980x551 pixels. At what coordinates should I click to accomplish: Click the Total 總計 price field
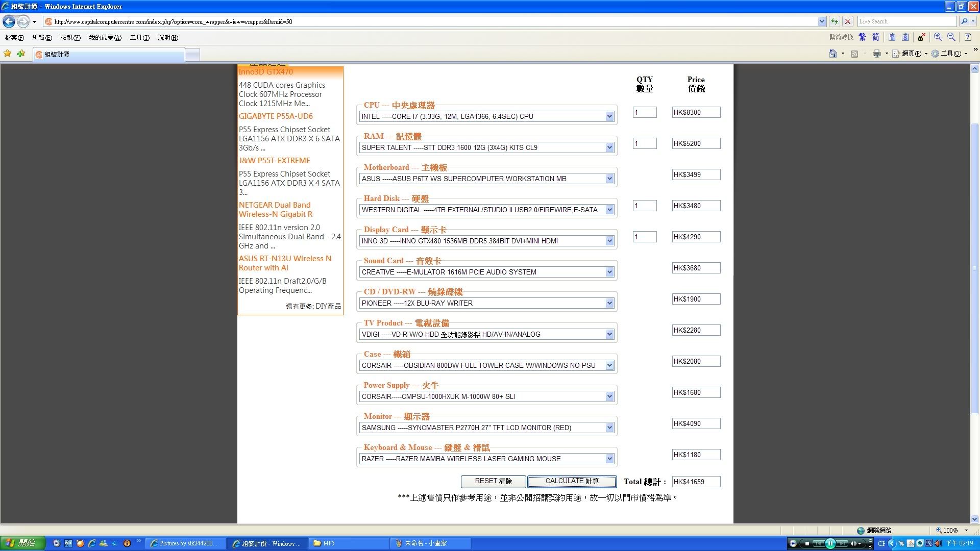[696, 482]
